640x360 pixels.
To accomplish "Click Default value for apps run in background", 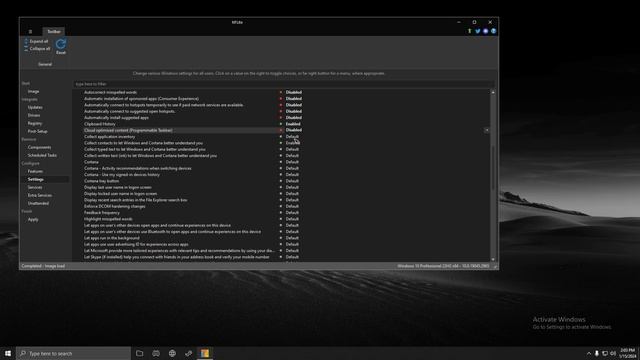I will [x=292, y=238].
